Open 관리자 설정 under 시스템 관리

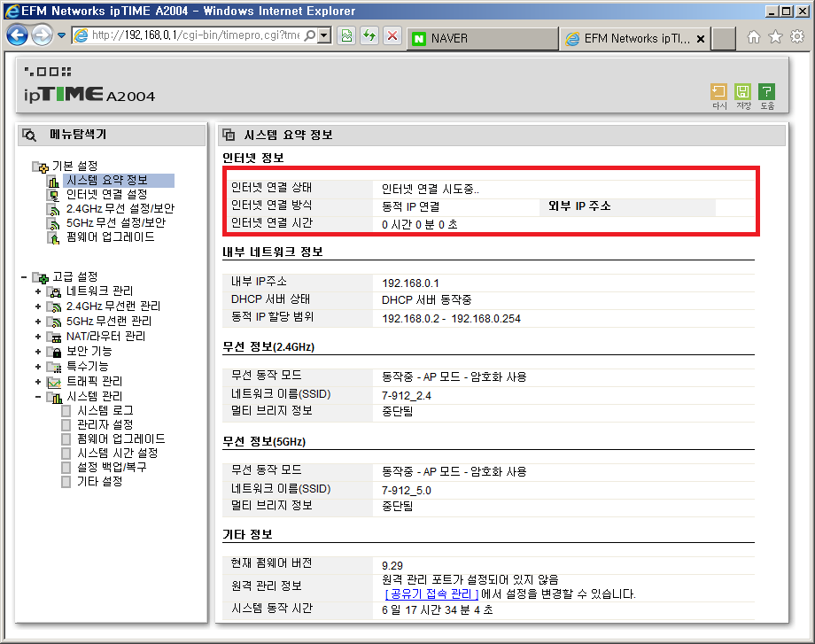(105, 424)
